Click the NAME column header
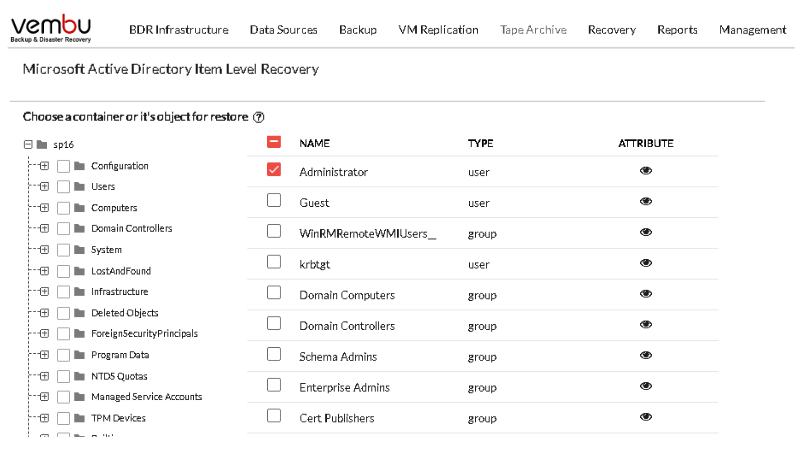Screen dimensions: 800x450 (x=314, y=143)
